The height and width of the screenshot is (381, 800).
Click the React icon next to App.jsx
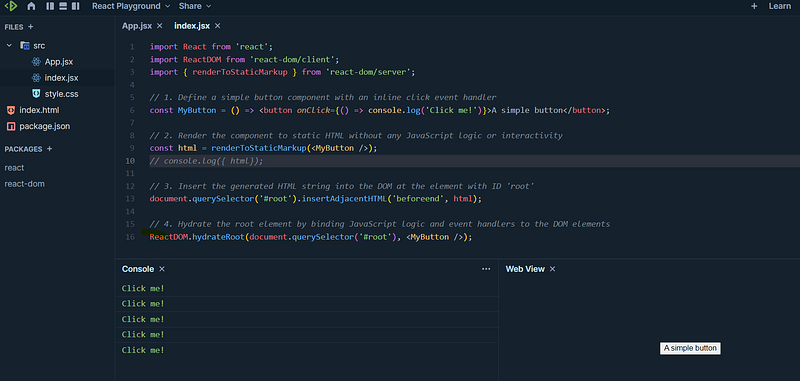point(36,62)
